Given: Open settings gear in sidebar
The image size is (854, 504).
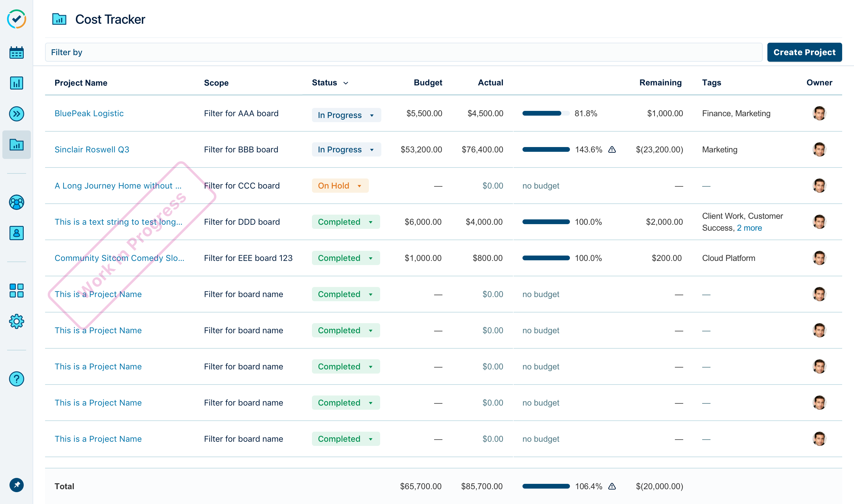Looking at the screenshot, I should [x=16, y=321].
